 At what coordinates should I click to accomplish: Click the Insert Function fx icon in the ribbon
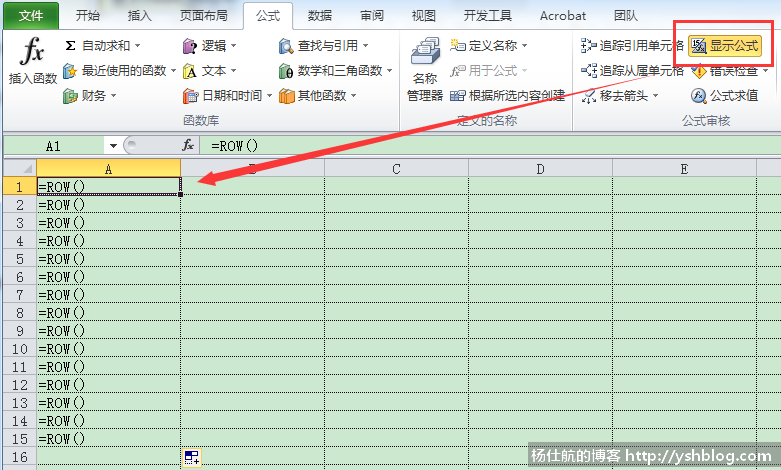[32, 51]
